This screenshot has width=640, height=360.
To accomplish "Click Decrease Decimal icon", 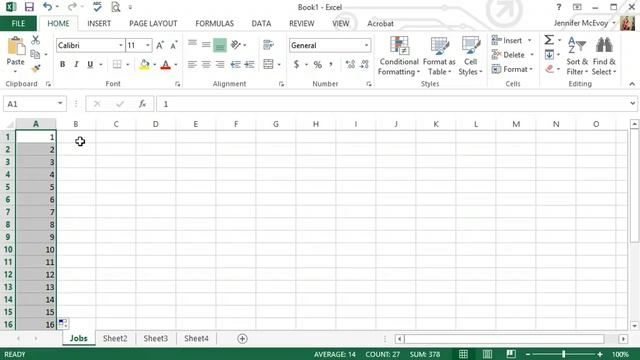I will 364,64.
